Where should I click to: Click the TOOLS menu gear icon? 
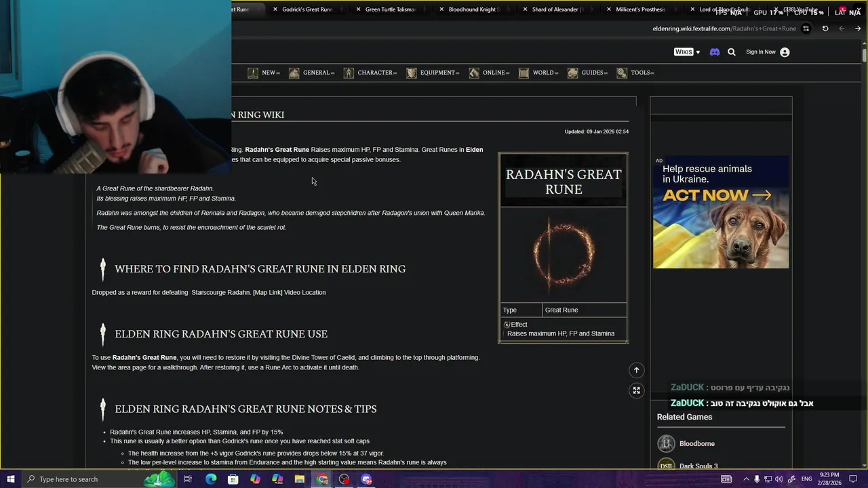click(622, 73)
